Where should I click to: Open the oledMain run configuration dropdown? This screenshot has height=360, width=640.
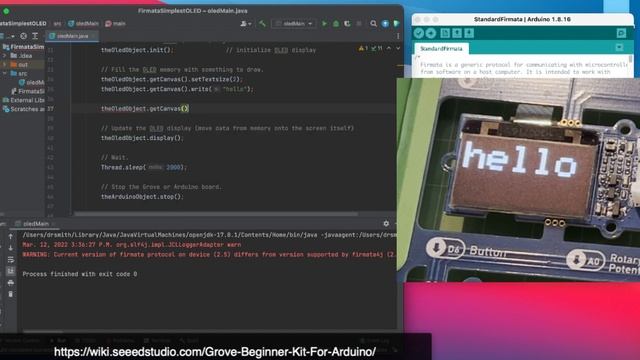pos(294,24)
